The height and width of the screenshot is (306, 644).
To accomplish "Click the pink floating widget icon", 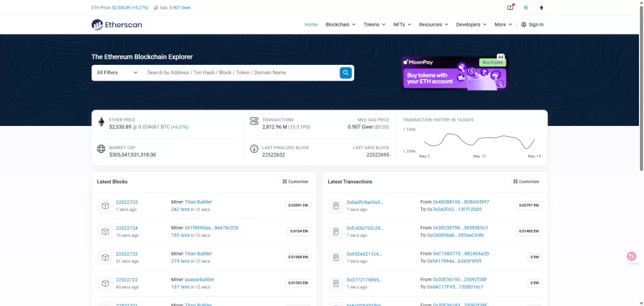I will click(631, 256).
